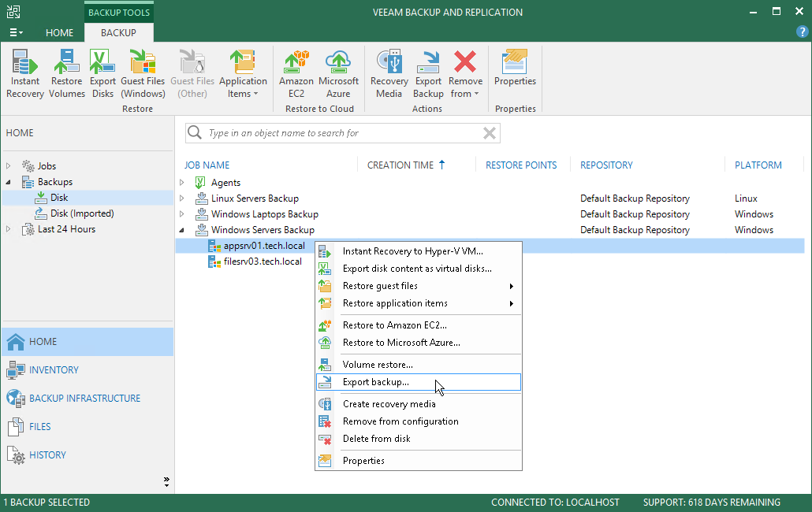Click the Export Backup ribbon icon

pyautogui.click(x=428, y=73)
